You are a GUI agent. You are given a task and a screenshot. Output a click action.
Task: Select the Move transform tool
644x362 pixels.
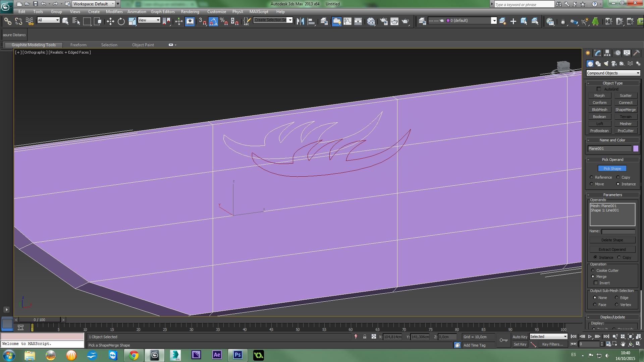coord(110,21)
